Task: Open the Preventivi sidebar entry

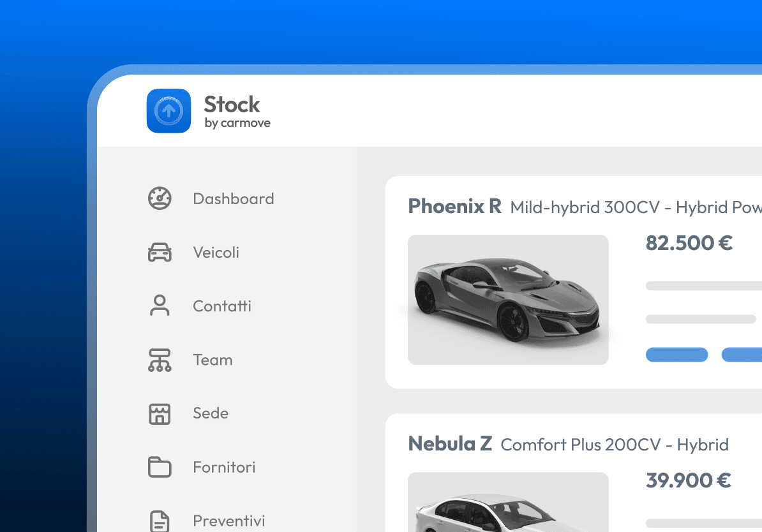Action: pos(228,520)
